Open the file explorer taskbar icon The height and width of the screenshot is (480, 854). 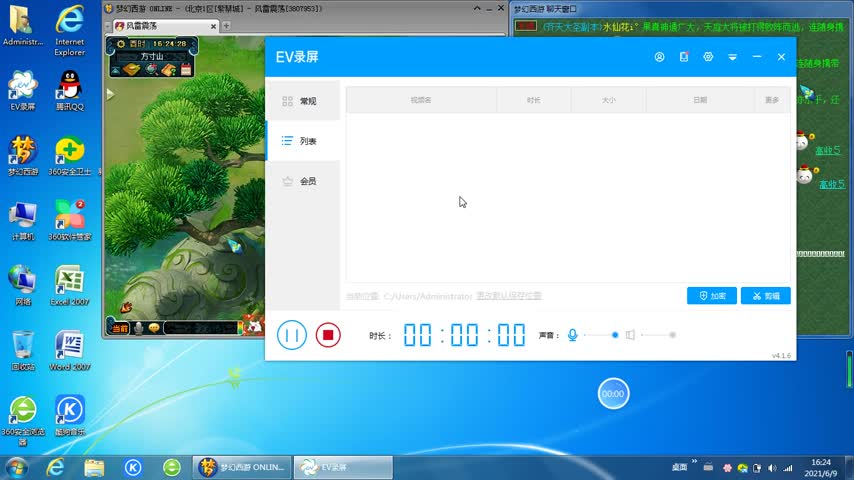pos(94,467)
